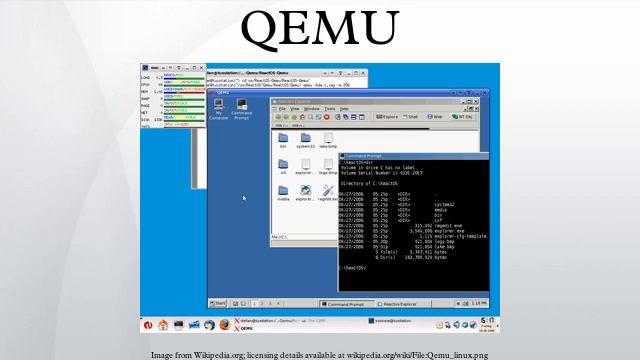The width and height of the screenshot is (640, 360).
Task: Open the View menu in ReactOS Explorer
Action: pos(295,109)
